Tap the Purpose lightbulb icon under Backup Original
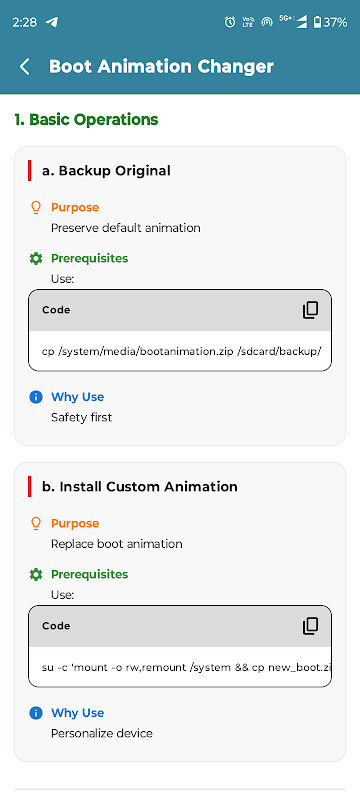360x800 pixels. 36,207
